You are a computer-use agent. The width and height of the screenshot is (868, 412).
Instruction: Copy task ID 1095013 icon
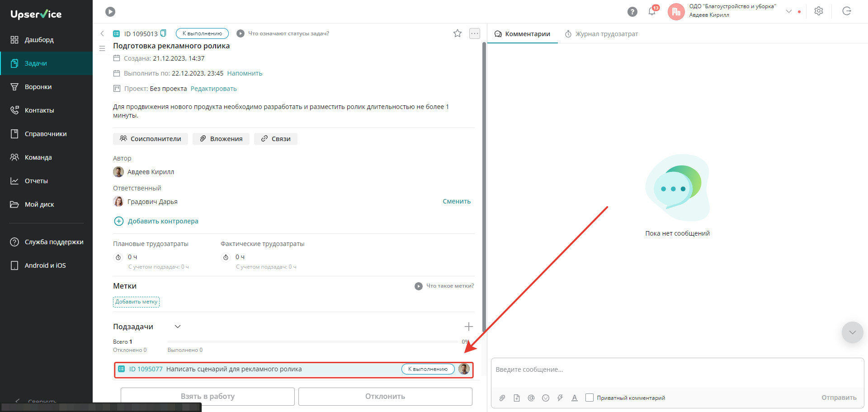tap(164, 33)
